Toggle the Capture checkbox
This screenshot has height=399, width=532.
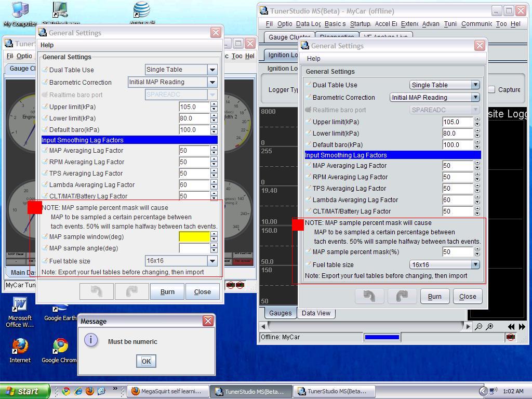click(x=492, y=89)
